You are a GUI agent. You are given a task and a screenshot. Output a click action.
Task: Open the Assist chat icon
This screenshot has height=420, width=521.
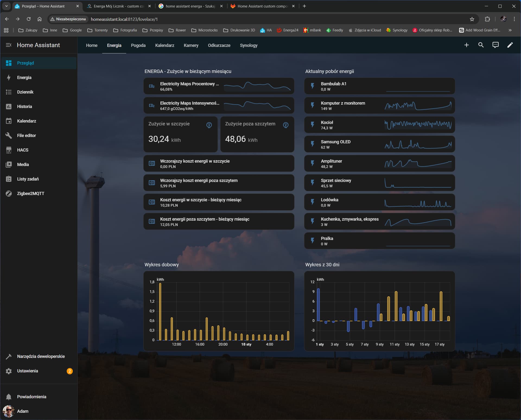(x=495, y=45)
